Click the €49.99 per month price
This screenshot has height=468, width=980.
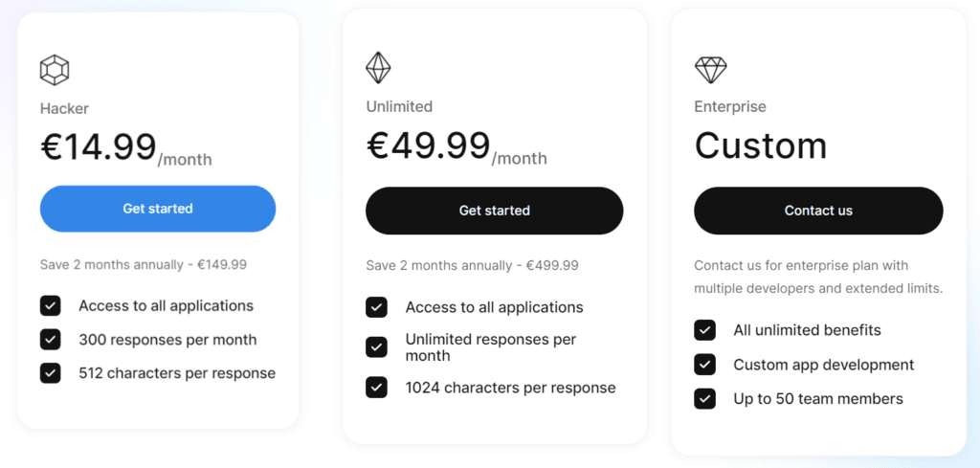click(x=456, y=148)
